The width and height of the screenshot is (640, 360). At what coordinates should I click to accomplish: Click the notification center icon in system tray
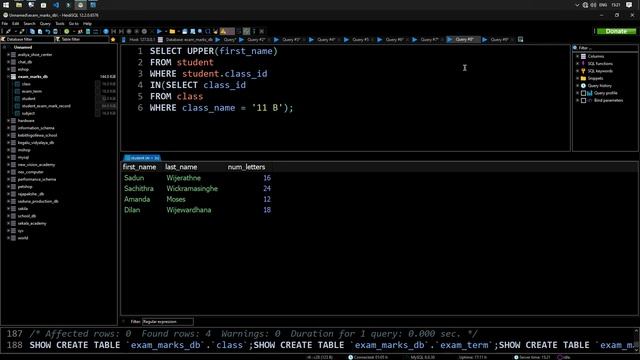point(629,5)
